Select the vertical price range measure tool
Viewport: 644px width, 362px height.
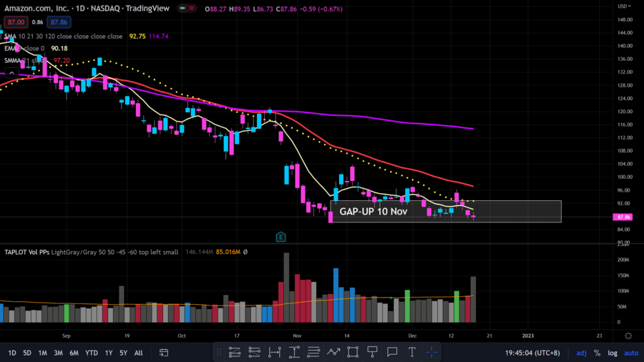(294, 352)
